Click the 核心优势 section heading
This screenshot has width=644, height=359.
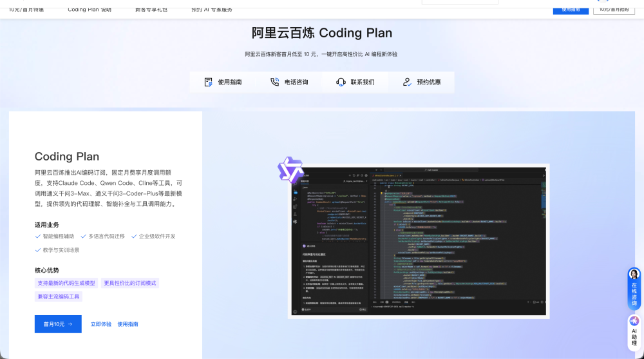pos(47,270)
